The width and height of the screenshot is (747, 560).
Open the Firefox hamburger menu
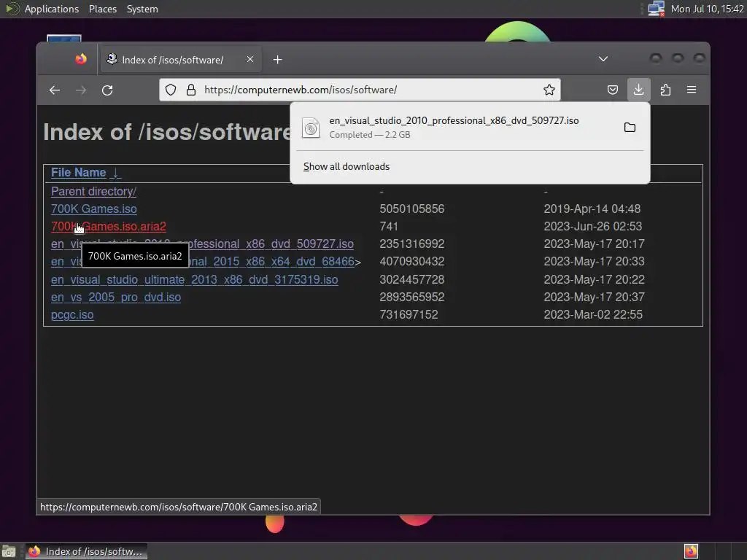(x=692, y=90)
